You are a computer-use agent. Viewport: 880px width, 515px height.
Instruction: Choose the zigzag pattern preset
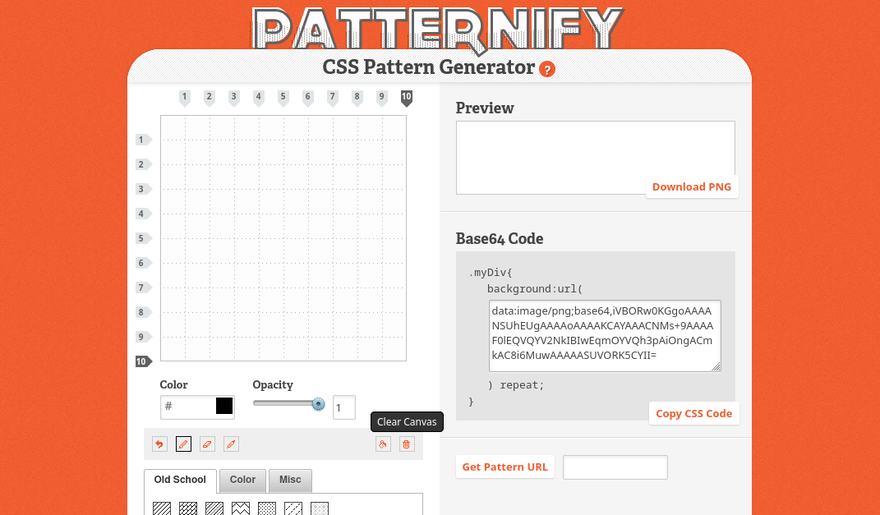(x=241, y=508)
